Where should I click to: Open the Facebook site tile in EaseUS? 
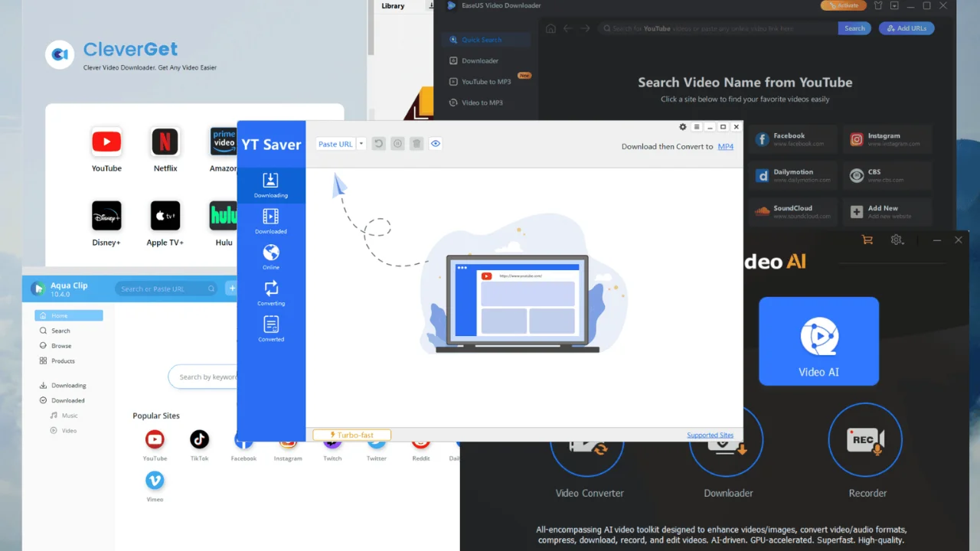coord(794,139)
